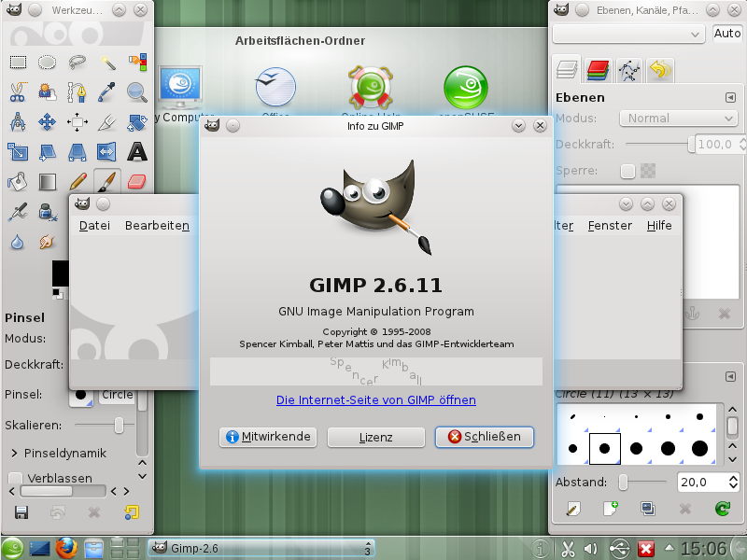The width and height of the screenshot is (747, 560).
Task: Switch to the undo history tab
Action: point(660,71)
